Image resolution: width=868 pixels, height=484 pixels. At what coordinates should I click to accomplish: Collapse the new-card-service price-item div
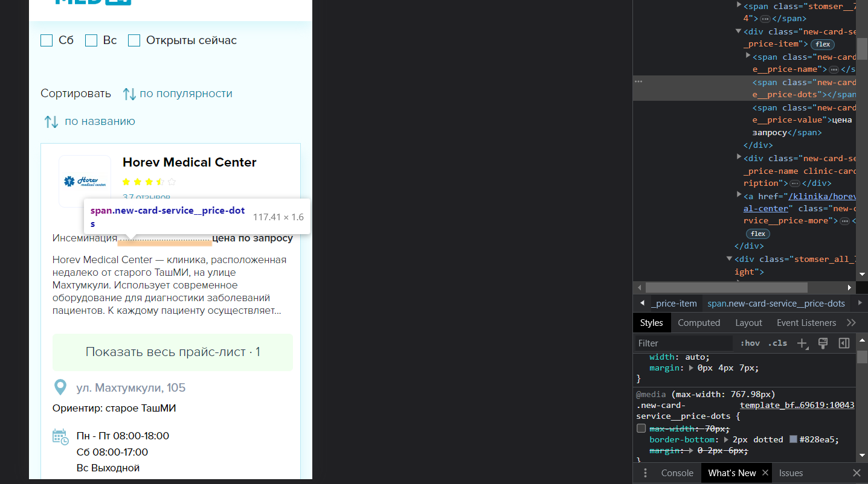tap(739, 31)
